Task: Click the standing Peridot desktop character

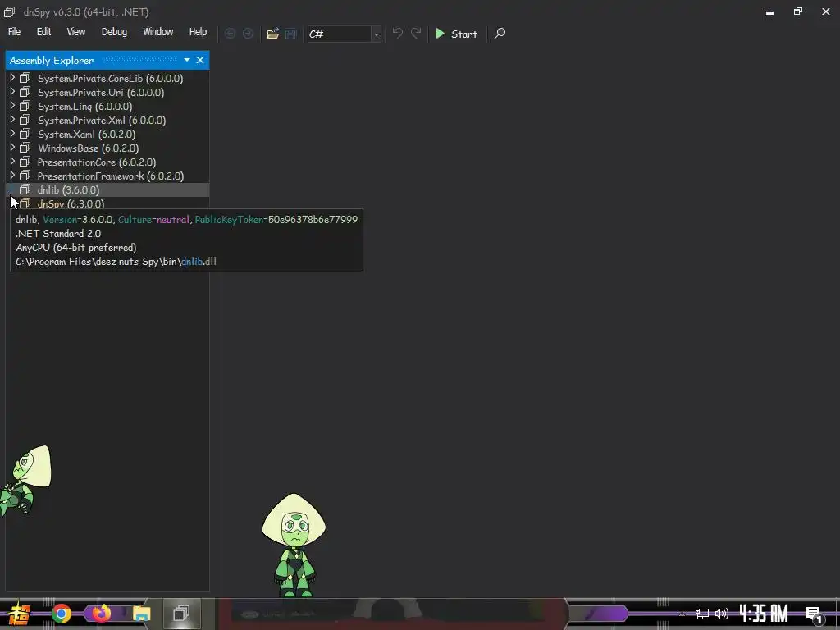Action: [294, 545]
